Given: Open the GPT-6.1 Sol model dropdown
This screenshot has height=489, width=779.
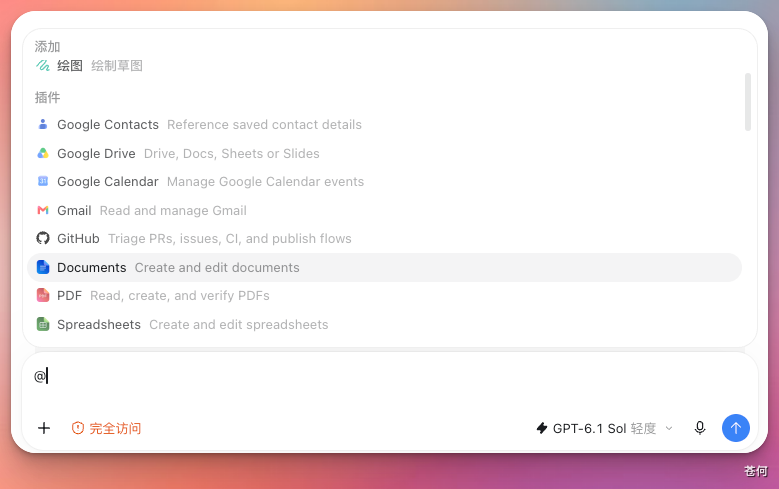Looking at the screenshot, I should (x=605, y=428).
